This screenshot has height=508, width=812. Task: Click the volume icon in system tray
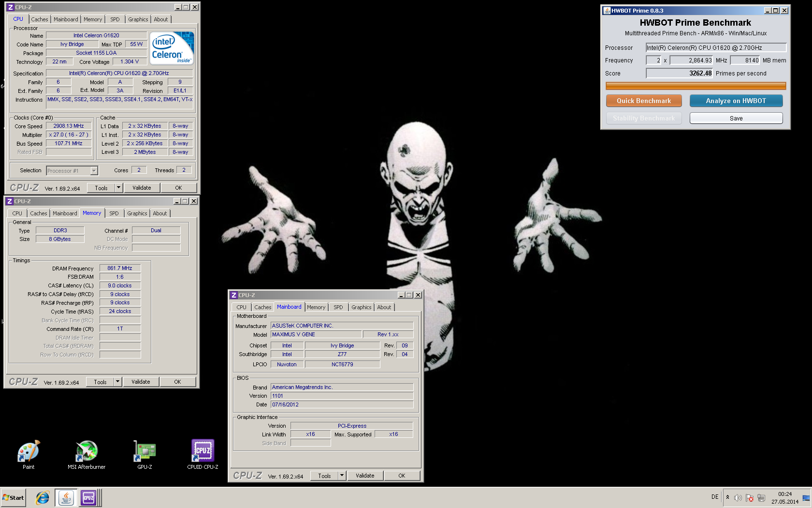point(738,498)
